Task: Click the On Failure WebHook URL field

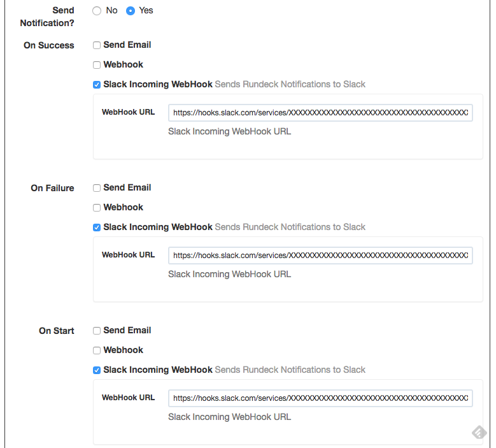Action: click(x=320, y=256)
